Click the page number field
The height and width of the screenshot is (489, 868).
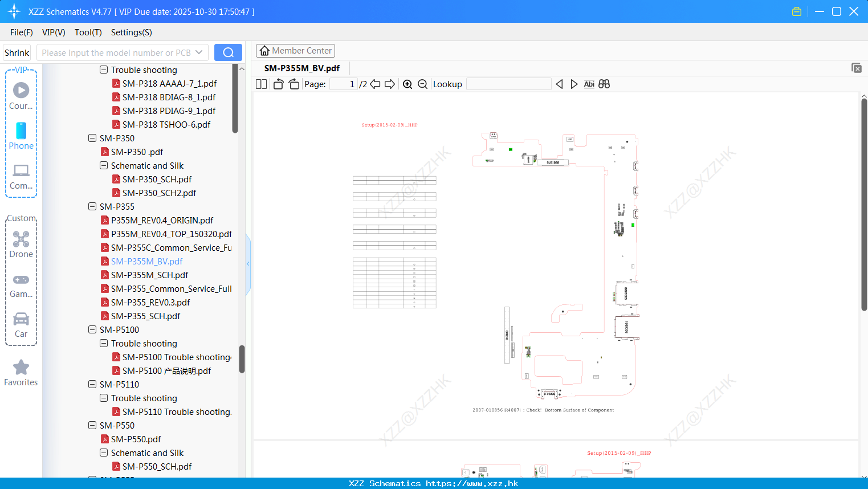[344, 84]
